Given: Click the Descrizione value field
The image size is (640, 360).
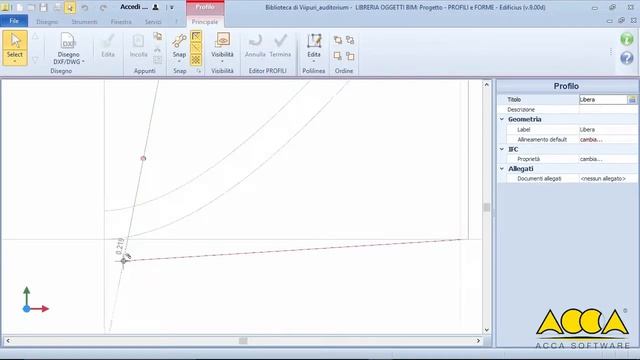Looking at the screenshot, I should (608, 109).
